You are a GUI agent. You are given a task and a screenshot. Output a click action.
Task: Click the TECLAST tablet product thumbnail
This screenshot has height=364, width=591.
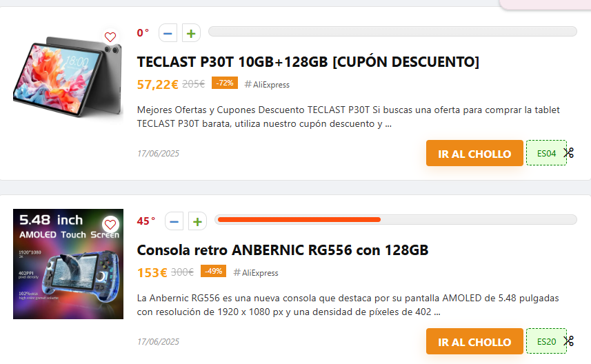[68, 74]
